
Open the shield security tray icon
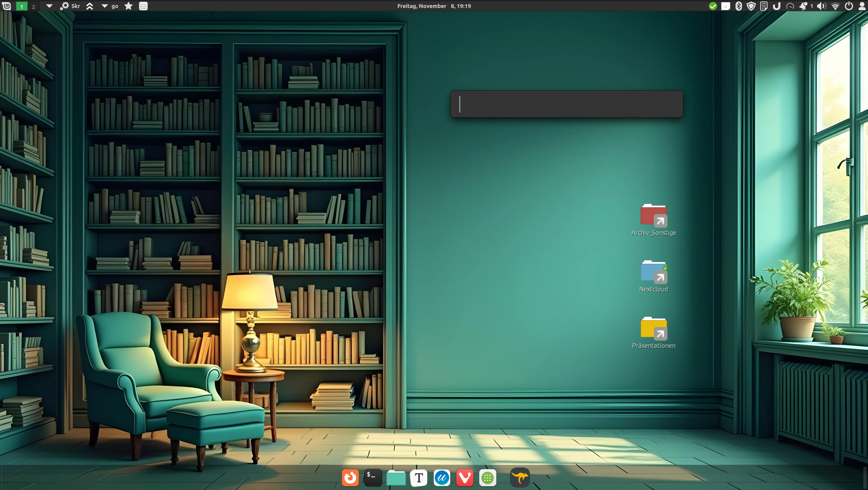(x=751, y=6)
